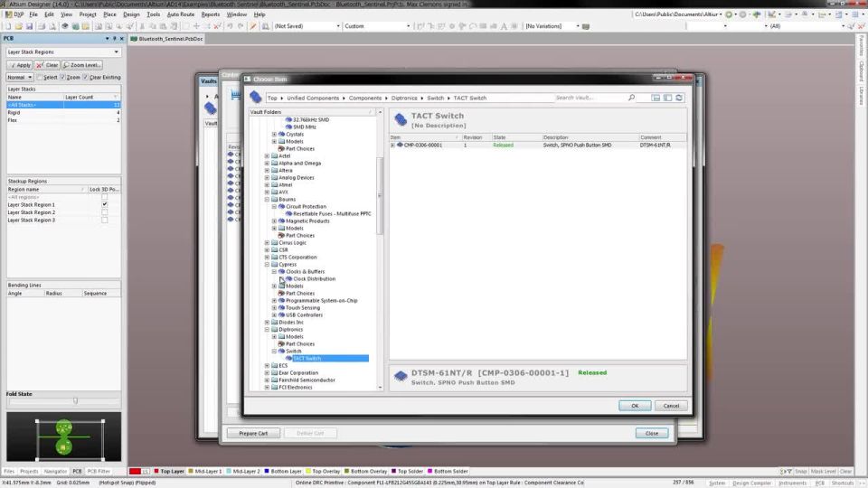The height and width of the screenshot is (488, 868).
Task: Toggle the Zoom checkbox in PCB panel
Action: [62, 78]
